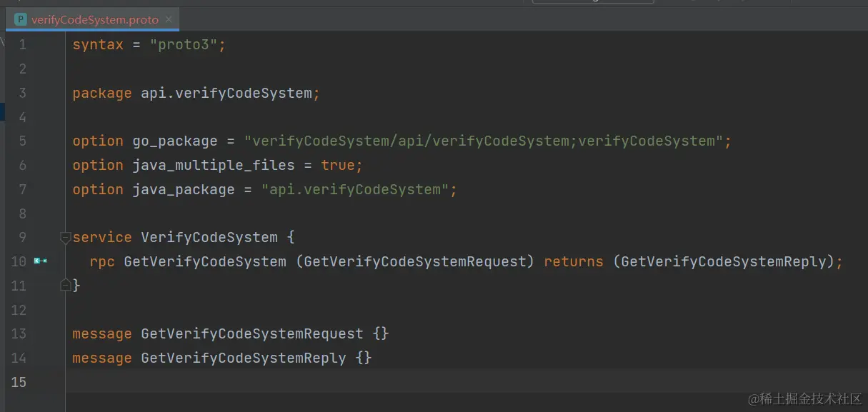Image resolution: width=868 pixels, height=412 pixels.
Task: Click the 'option' keyword on line 6
Action: point(98,165)
